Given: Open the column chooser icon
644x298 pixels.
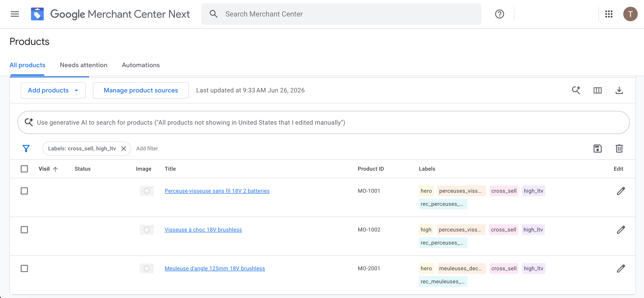Looking at the screenshot, I should (597, 90).
